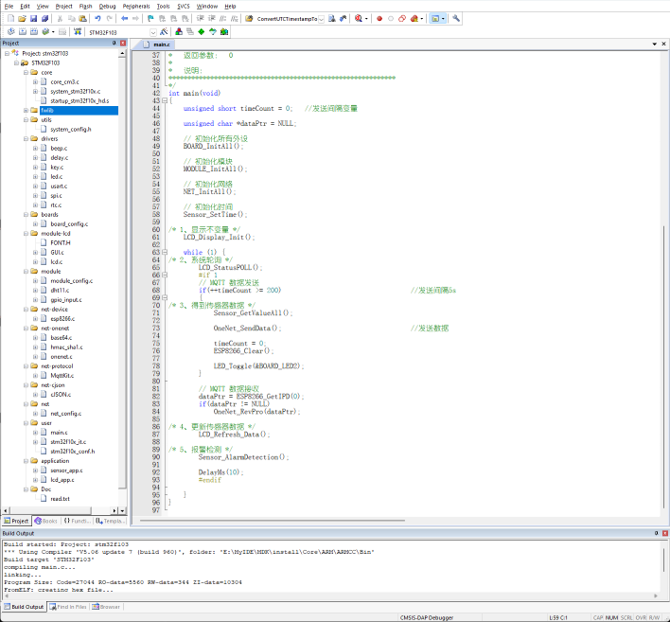Screen dimensions: 670x622
Task: Click CMSIS-DAP Debugger in status bar
Action: click(426, 617)
